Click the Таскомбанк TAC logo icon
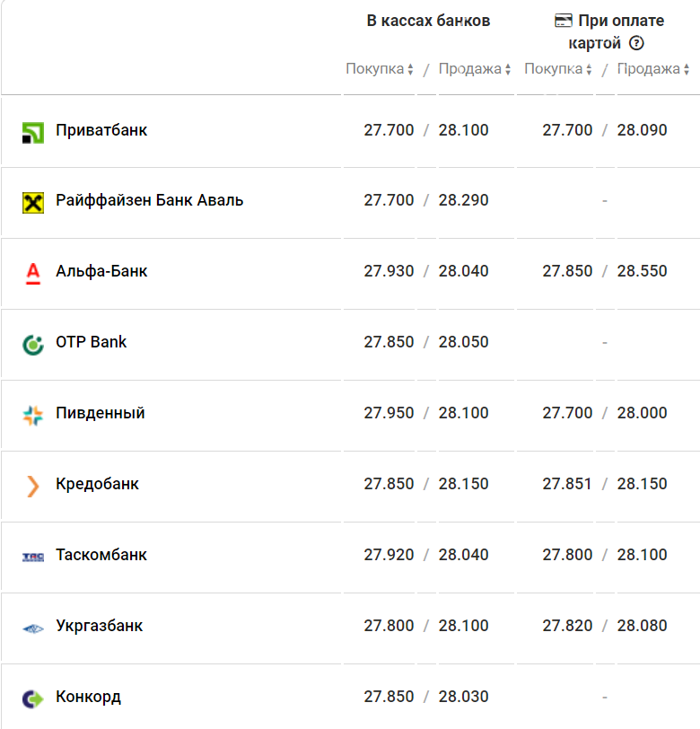The image size is (700, 729). click(x=33, y=557)
